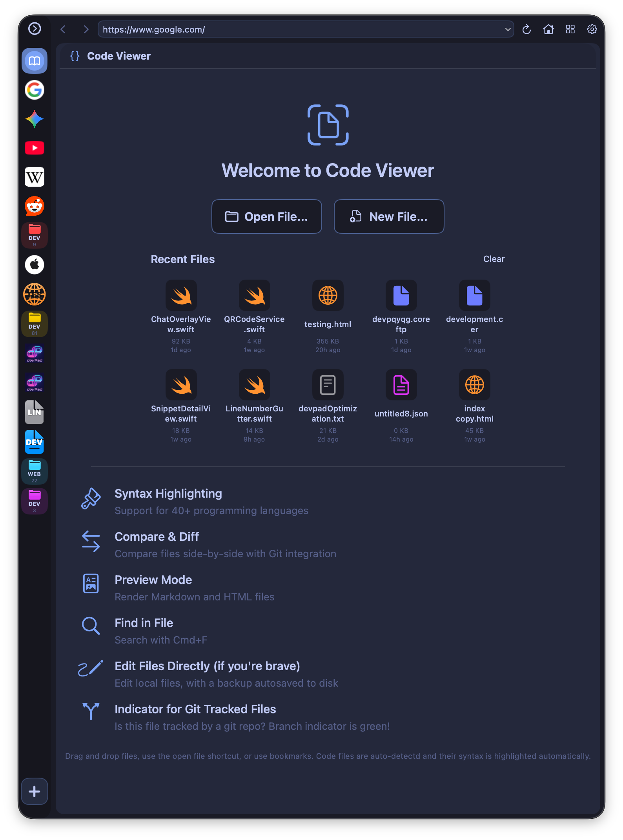Open the orange globe sidebar shortcut
The height and width of the screenshot is (840, 623).
35,294
